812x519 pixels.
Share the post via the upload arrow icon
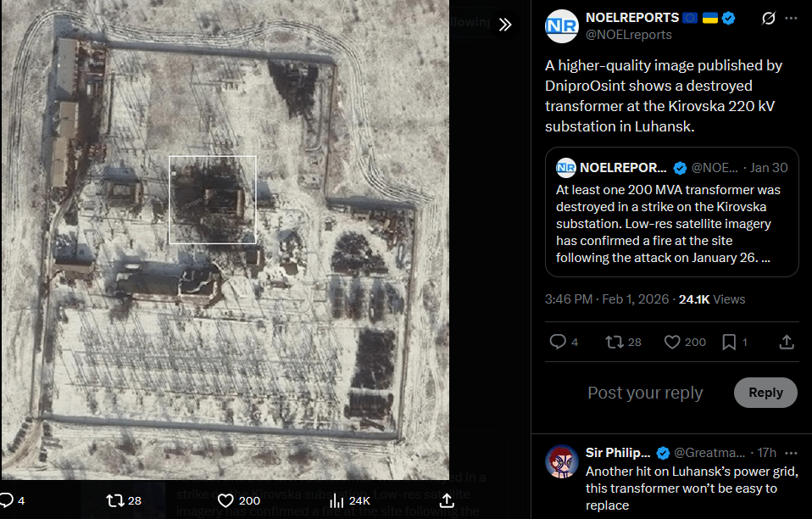(x=787, y=342)
